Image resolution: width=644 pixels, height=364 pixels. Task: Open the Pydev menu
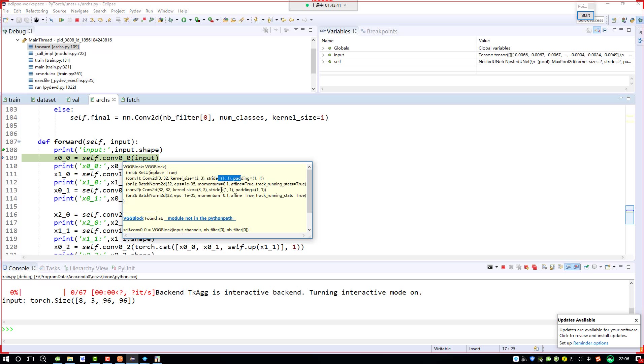coord(135,11)
